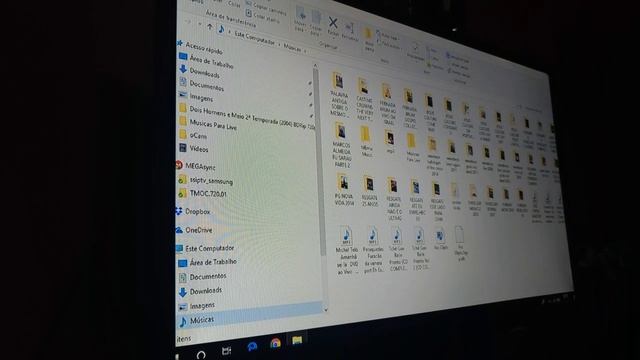Click the navigation pane scrollbar down arrow
This screenshot has height=360, width=640.
325,310
